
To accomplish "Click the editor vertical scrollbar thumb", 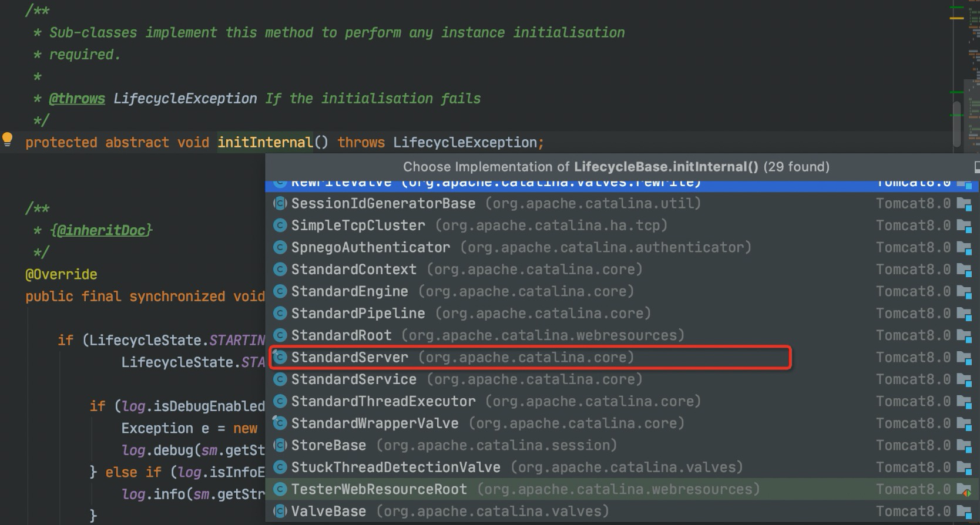I will click(956, 124).
